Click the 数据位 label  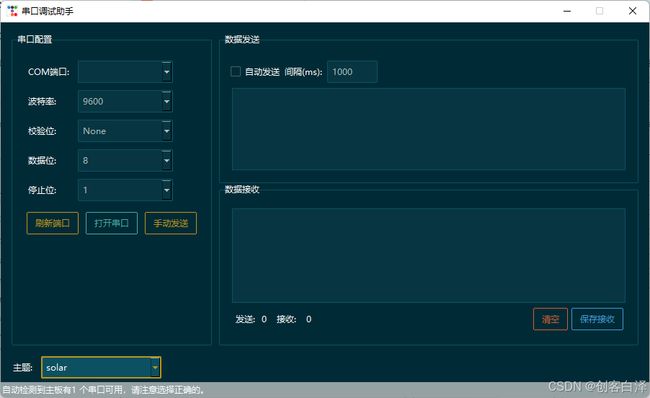[x=42, y=160]
